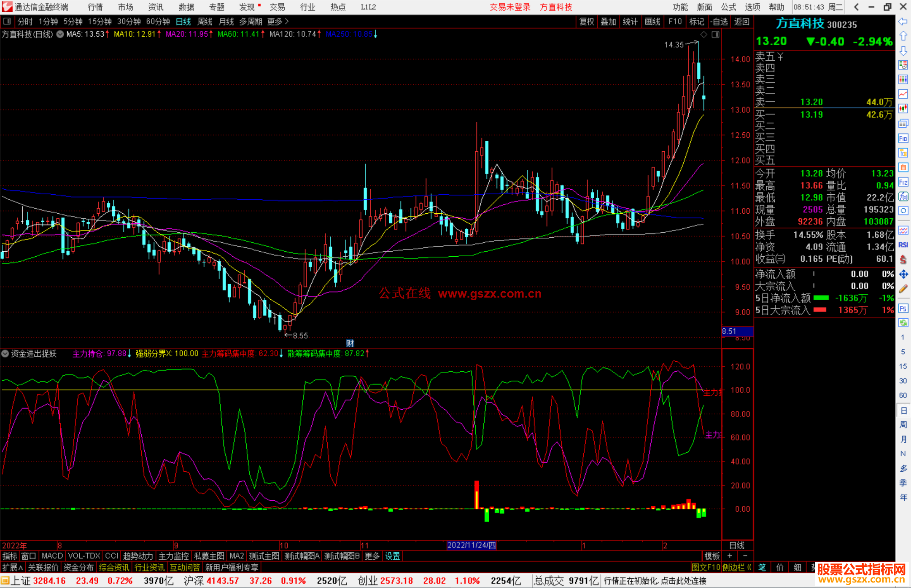The width and height of the screenshot is (911, 588).
Task: Open the wavy lines indicator icon in the sidebar
Action: point(903,230)
